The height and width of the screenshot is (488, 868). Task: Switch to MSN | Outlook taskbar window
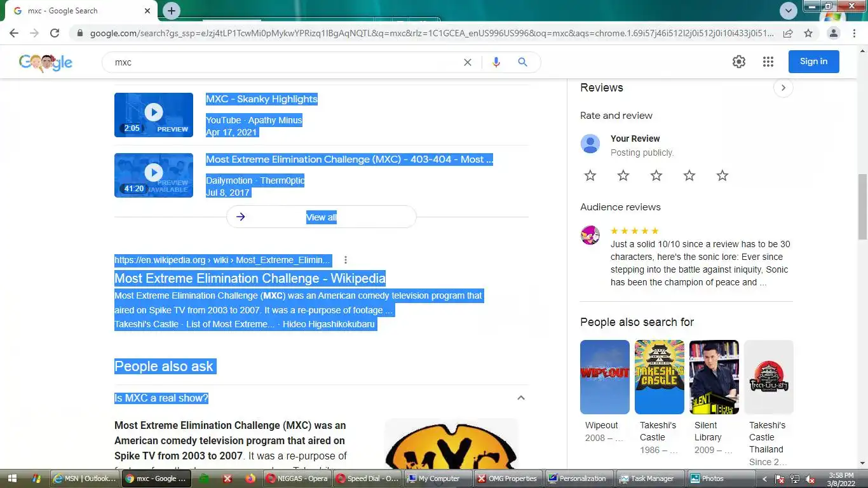(x=85, y=478)
